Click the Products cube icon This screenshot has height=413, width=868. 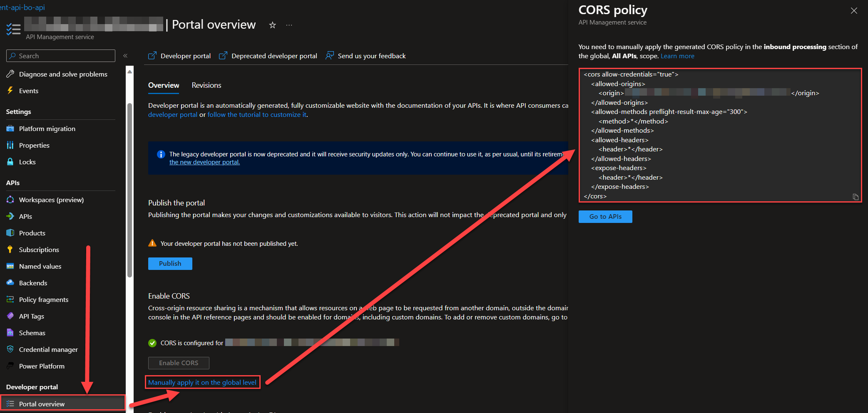[10, 233]
